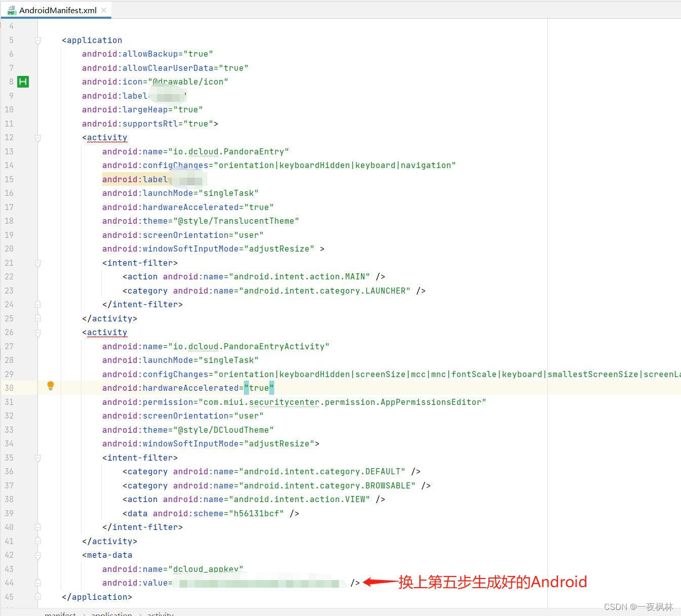Click android:value attribute on line 44
Image resolution: width=681 pixels, height=616 pixels.
click(x=135, y=583)
